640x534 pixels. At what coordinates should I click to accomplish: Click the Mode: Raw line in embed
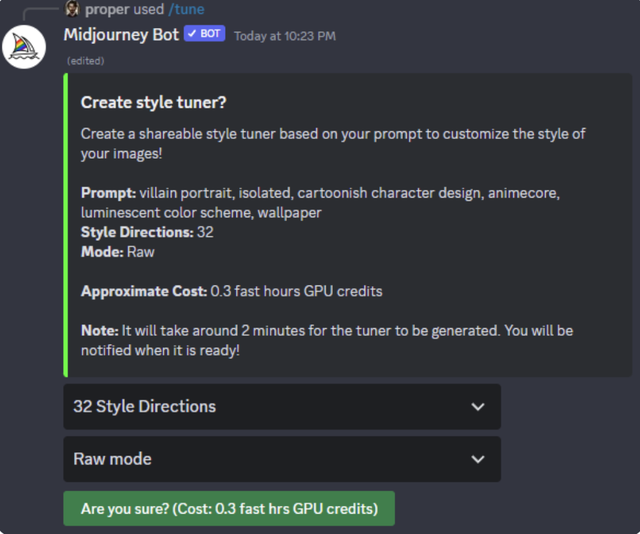[x=116, y=252]
